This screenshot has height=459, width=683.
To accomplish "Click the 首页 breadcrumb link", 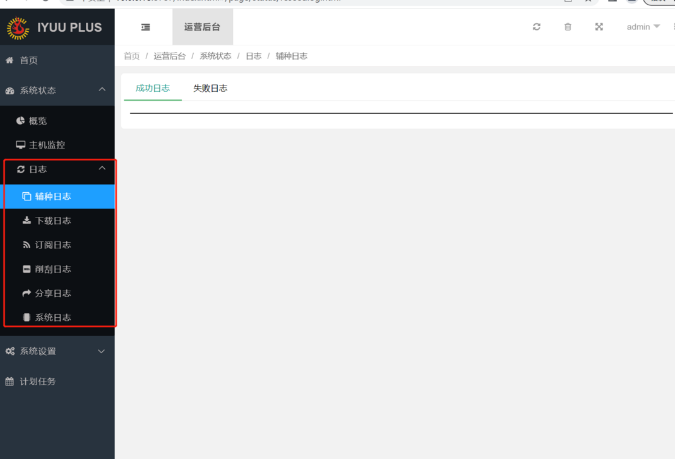I will [x=132, y=56].
